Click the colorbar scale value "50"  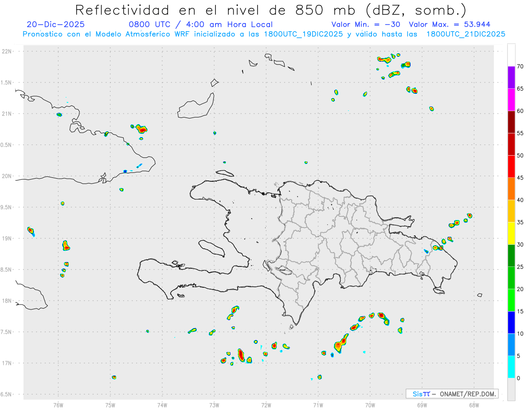coord(520,156)
